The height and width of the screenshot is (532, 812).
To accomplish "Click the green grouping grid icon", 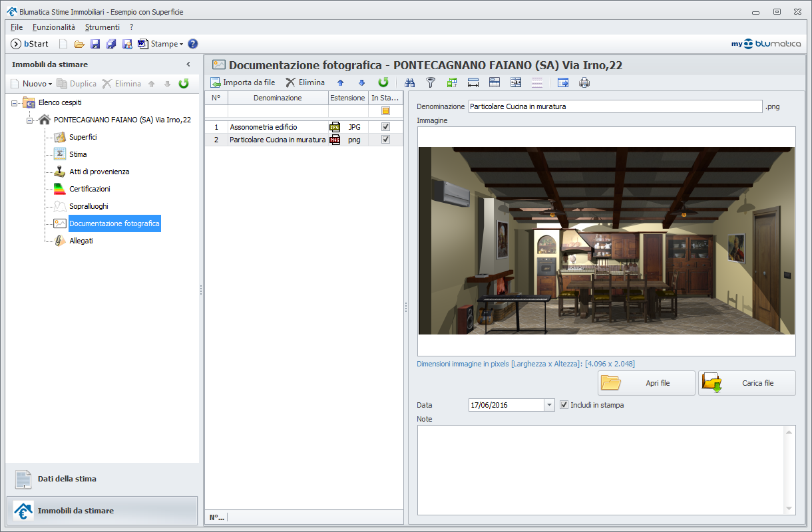I will click(452, 83).
